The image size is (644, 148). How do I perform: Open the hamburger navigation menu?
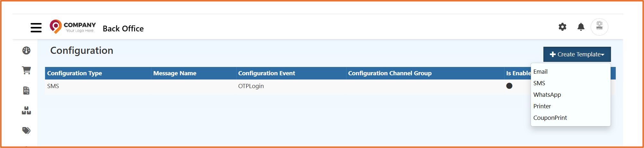coord(36,28)
